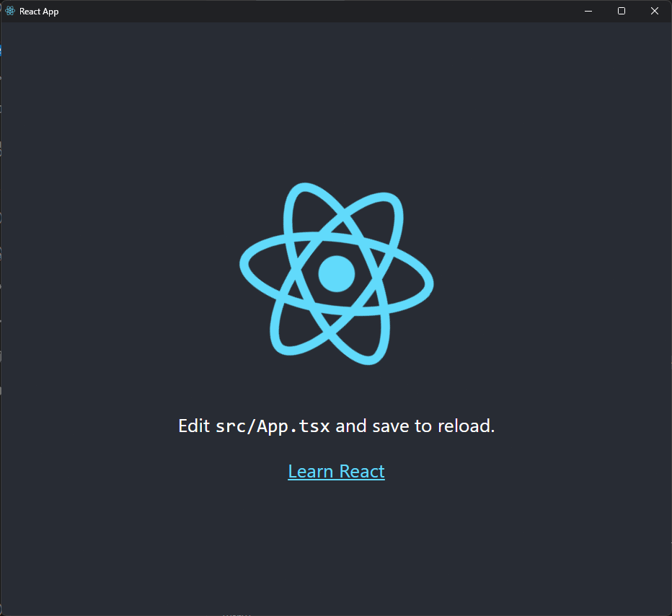Click the "React App" window title
672x616 pixels.
[39, 12]
